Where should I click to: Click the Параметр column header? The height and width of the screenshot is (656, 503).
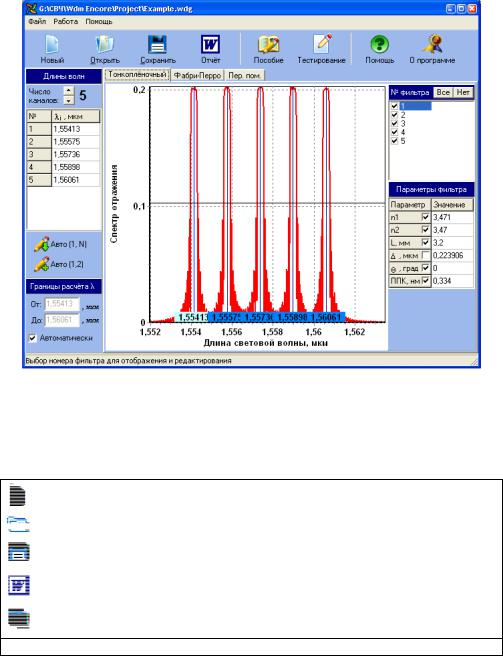410,205
